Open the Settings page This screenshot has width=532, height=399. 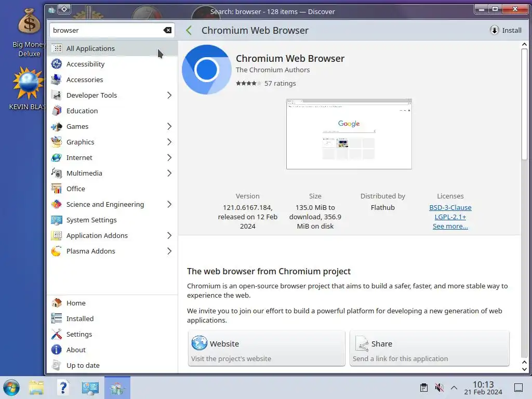pos(112,334)
